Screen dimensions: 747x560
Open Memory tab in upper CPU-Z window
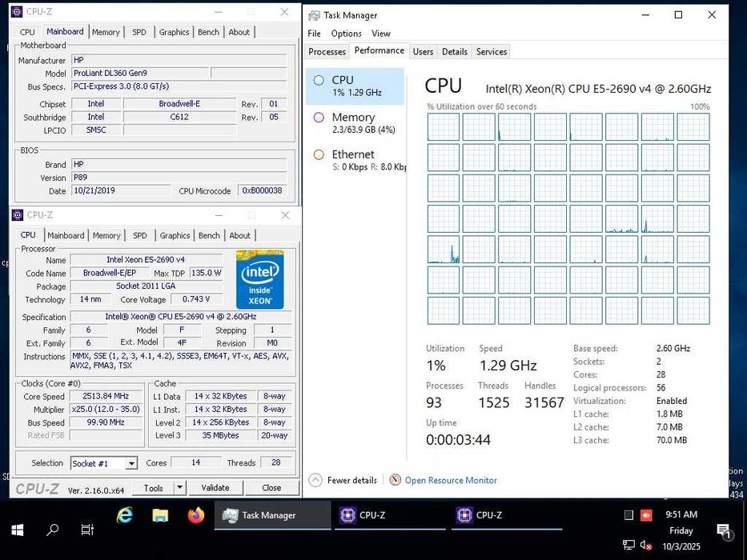[x=106, y=32]
